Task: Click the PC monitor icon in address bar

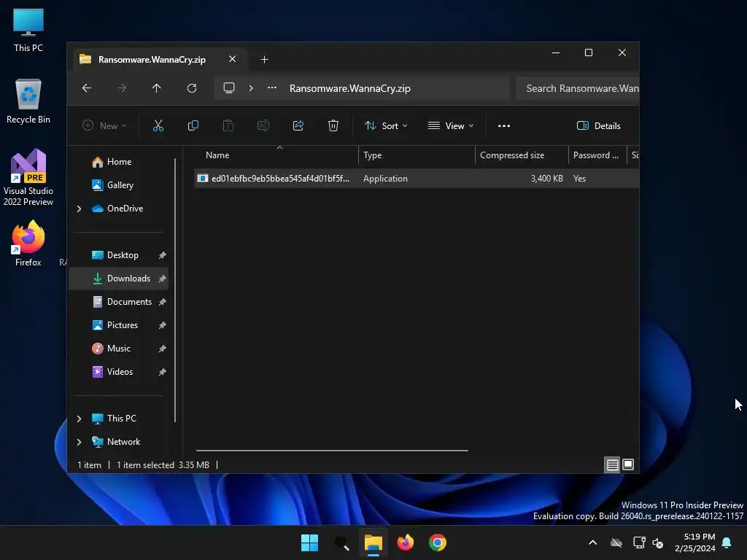Action: [229, 88]
